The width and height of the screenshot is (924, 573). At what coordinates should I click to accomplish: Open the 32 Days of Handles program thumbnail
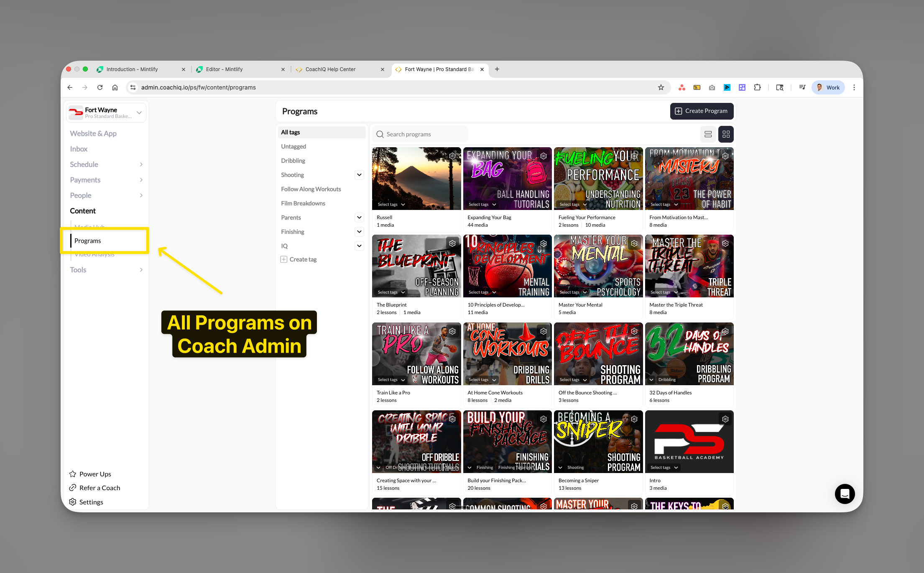tap(689, 354)
